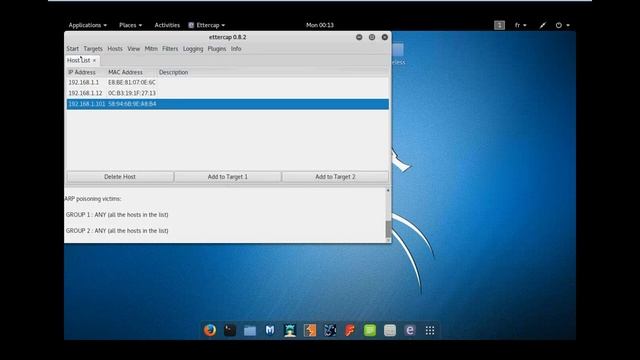Open the Logging menu
Viewport: 640px width, 360px height.
(193, 49)
